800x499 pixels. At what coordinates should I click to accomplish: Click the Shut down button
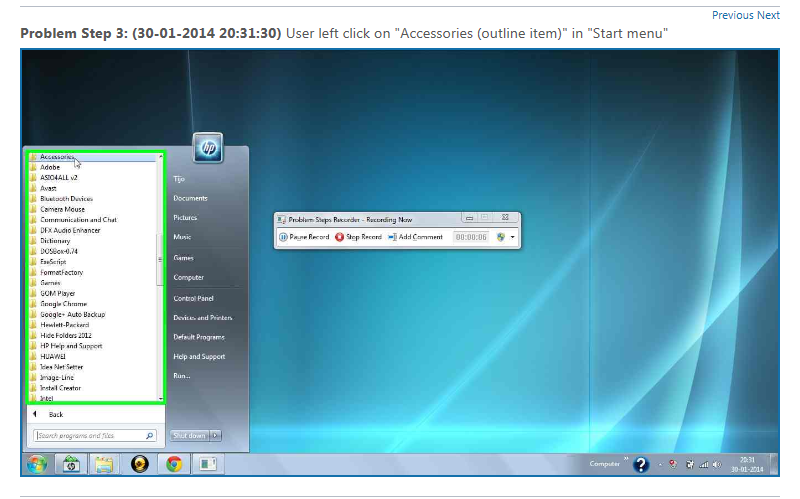coord(189,436)
